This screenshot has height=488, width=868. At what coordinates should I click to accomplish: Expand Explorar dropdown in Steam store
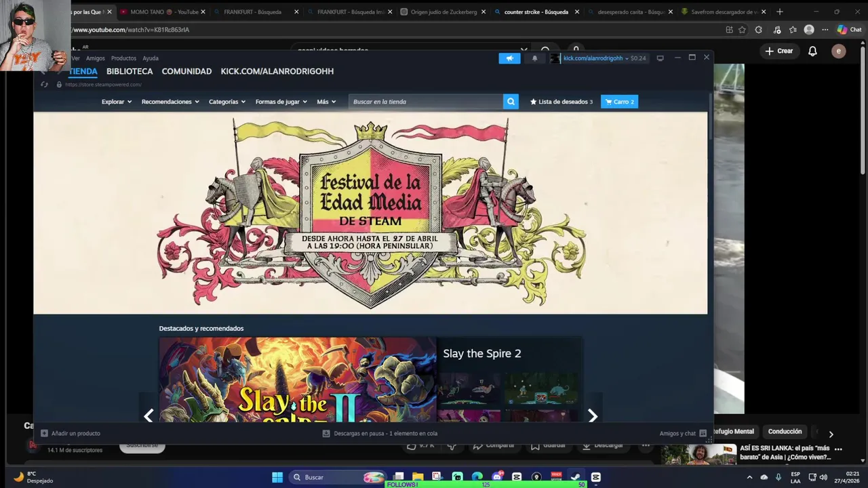pos(116,102)
